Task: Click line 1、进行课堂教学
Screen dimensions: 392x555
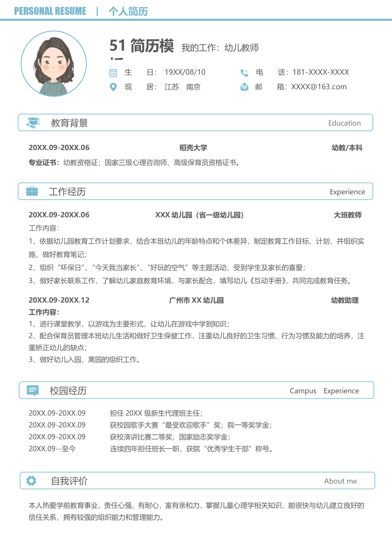Action: point(129,324)
